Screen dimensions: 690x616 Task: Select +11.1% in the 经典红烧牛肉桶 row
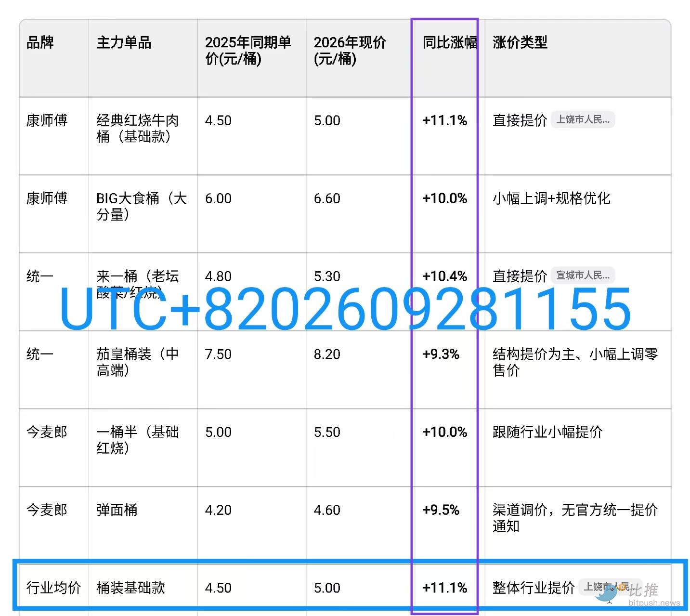pyautogui.click(x=444, y=120)
